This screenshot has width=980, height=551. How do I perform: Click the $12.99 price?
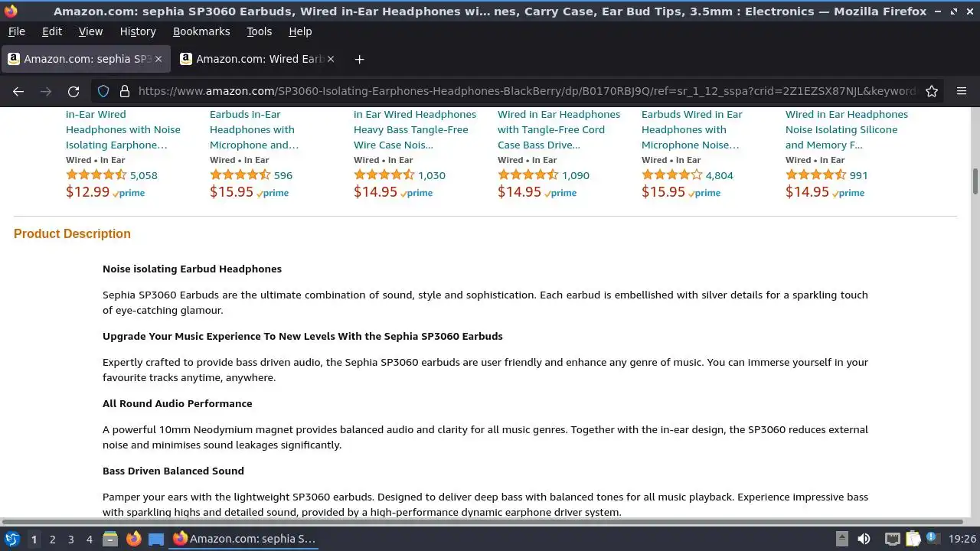tap(88, 192)
